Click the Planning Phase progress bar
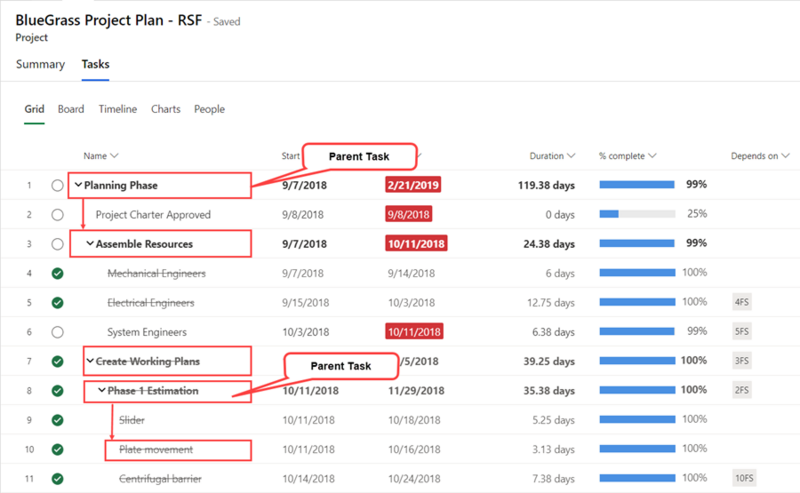Screen dimensions: 800x493 [637, 185]
